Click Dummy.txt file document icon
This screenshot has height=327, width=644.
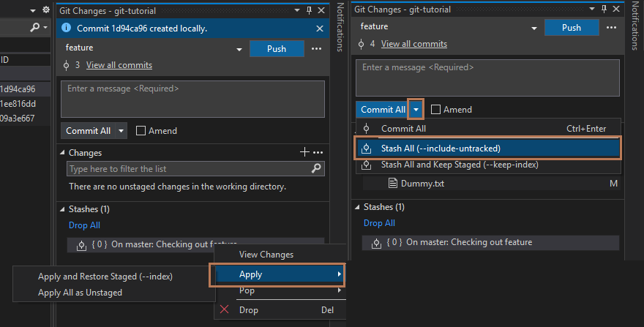point(393,183)
